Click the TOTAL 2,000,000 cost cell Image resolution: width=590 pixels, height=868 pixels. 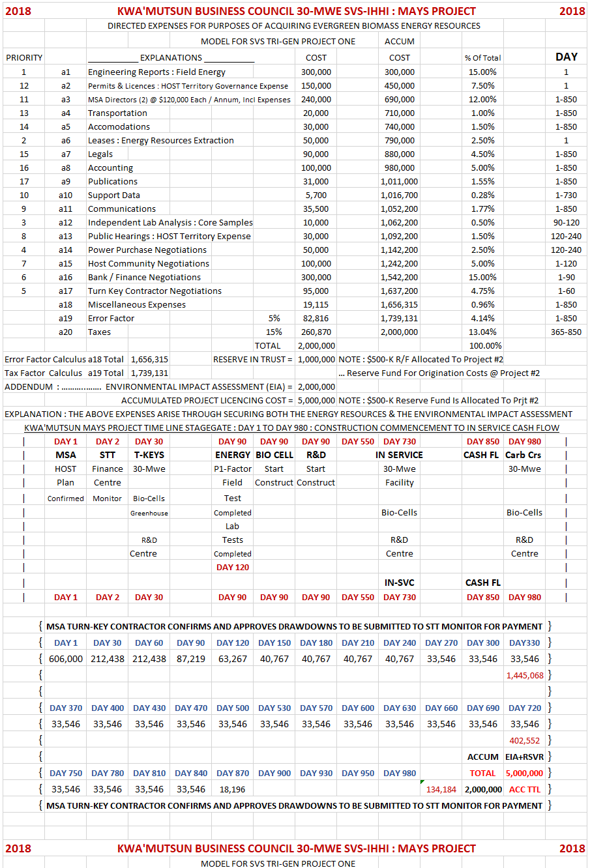[316, 345]
